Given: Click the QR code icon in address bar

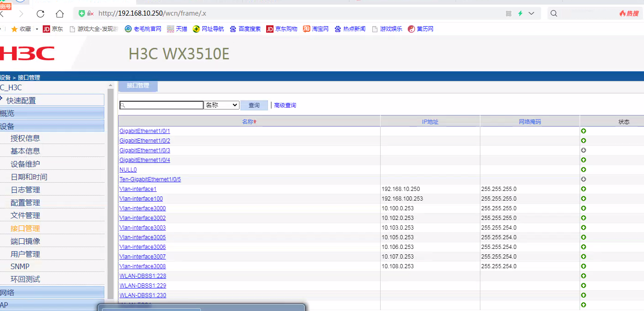Looking at the screenshot, I should [508, 13].
